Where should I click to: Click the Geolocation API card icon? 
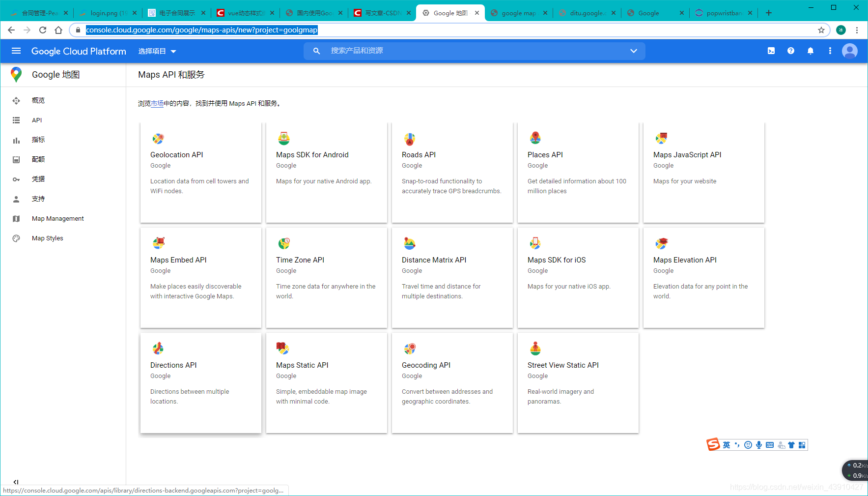[158, 139]
